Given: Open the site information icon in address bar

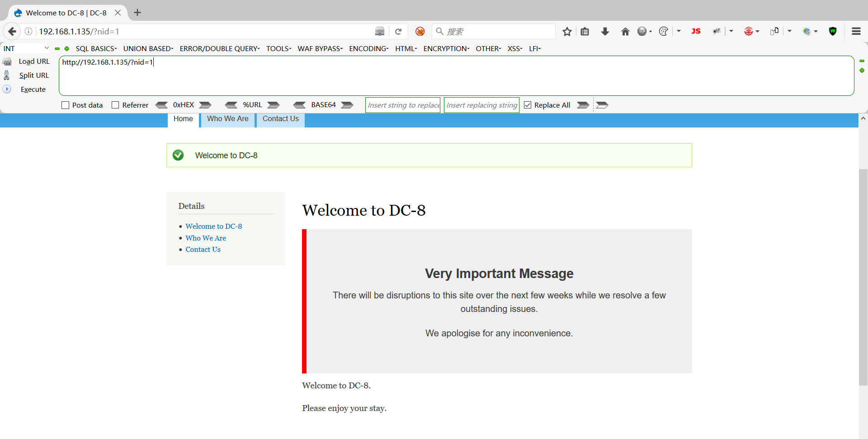Looking at the screenshot, I should point(28,31).
